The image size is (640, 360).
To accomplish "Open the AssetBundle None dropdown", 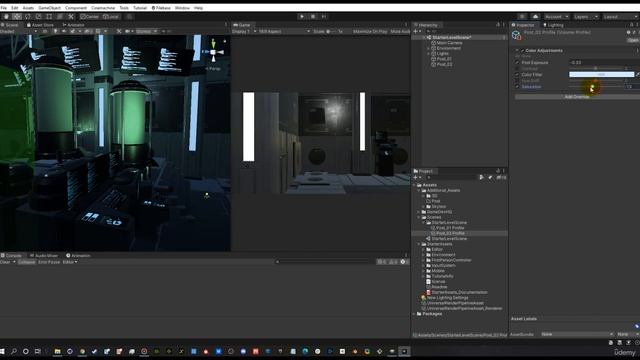I will pos(577,334).
